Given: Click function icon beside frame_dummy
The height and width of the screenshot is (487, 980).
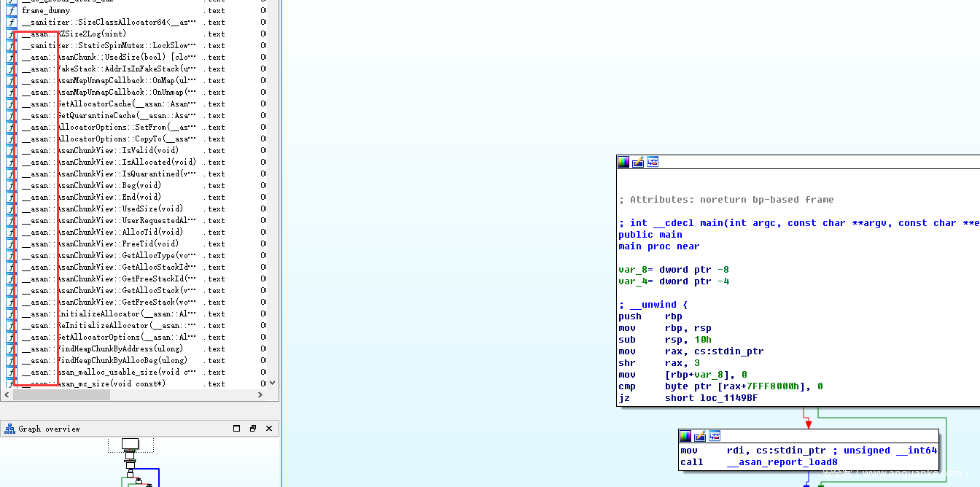Looking at the screenshot, I should [12, 11].
